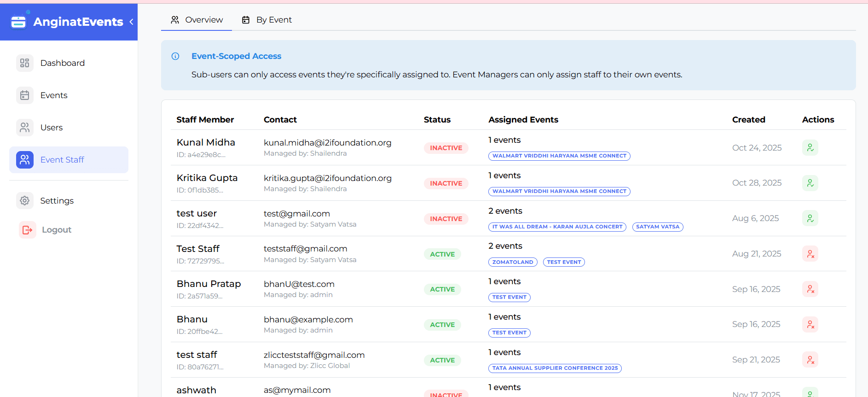Select the Event Staff sidebar item
Screen dimensions: 868x397
pos(69,160)
